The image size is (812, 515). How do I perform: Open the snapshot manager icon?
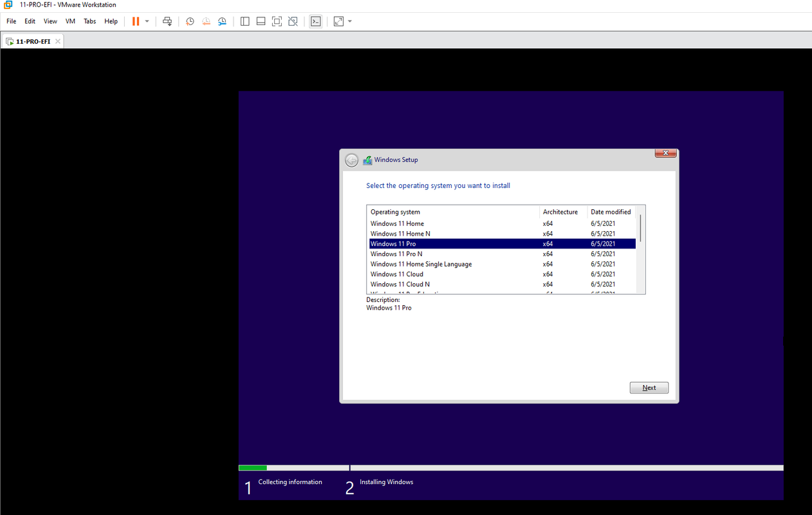pos(222,21)
